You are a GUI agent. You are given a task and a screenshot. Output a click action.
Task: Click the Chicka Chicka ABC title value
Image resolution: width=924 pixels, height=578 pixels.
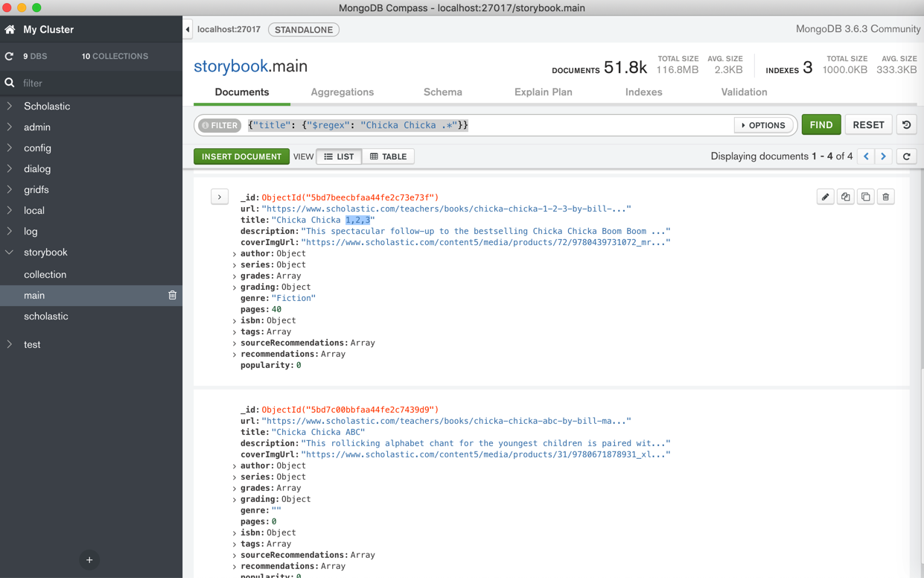click(318, 432)
